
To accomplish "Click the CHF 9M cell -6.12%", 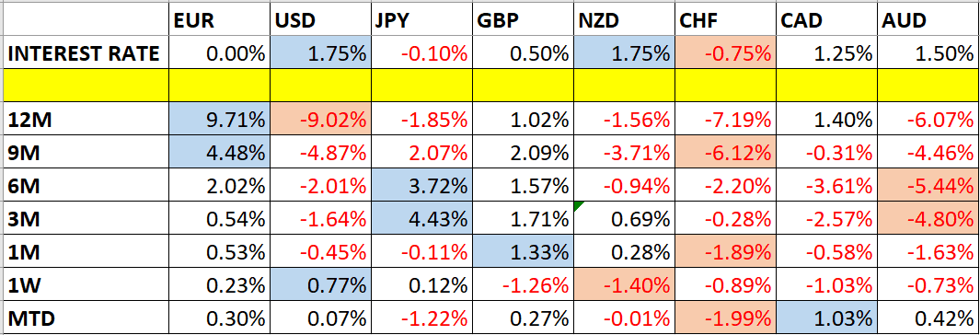I will click(725, 152).
